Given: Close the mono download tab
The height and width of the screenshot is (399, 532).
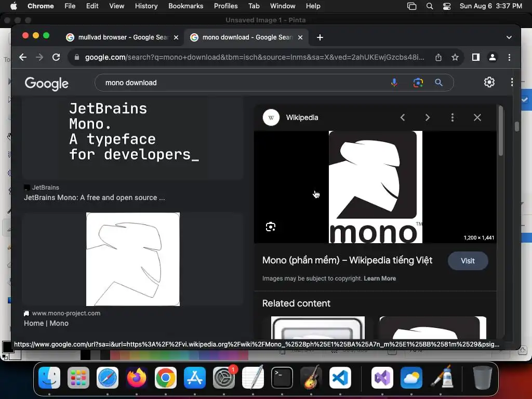Looking at the screenshot, I should click(300, 37).
